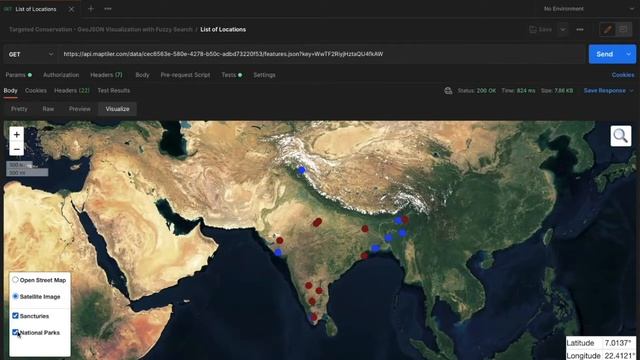The height and width of the screenshot is (360, 640).
Task: Zoom in the map with plus button
Action: pos(16,134)
